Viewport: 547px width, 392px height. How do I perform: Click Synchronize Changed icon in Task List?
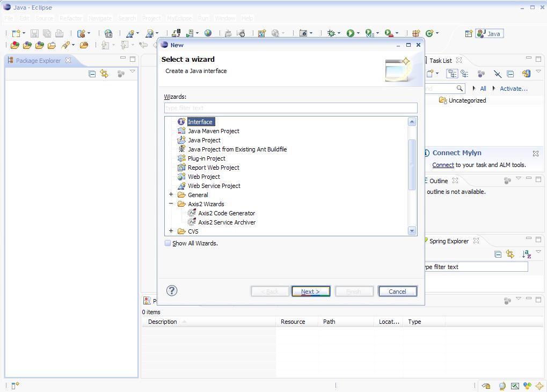(527, 74)
